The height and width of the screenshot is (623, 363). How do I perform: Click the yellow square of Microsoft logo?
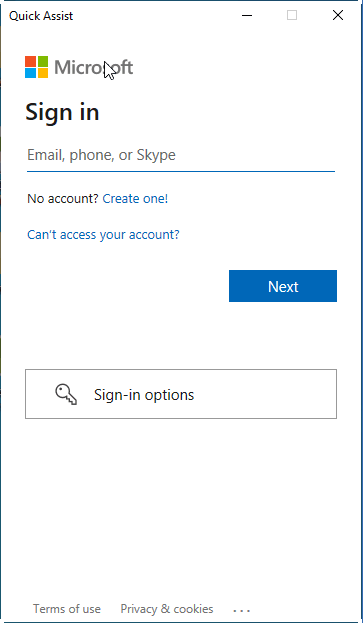point(43,73)
